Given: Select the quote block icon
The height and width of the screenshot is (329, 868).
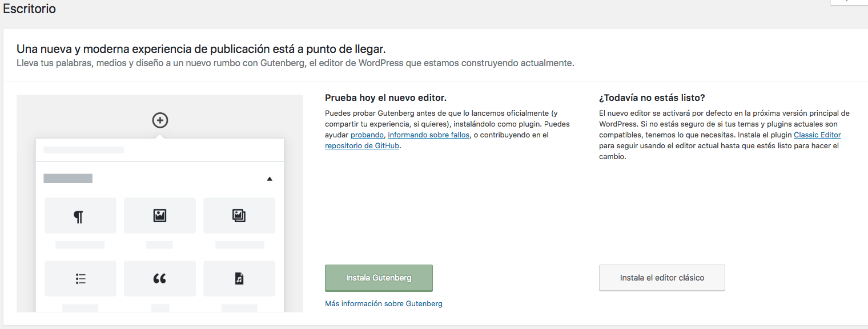Looking at the screenshot, I should point(160,278).
